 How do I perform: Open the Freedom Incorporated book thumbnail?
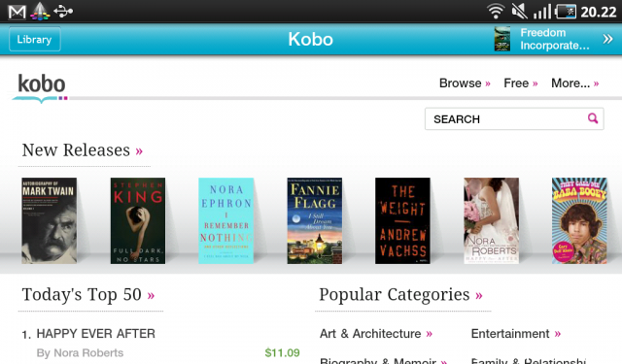click(502, 39)
